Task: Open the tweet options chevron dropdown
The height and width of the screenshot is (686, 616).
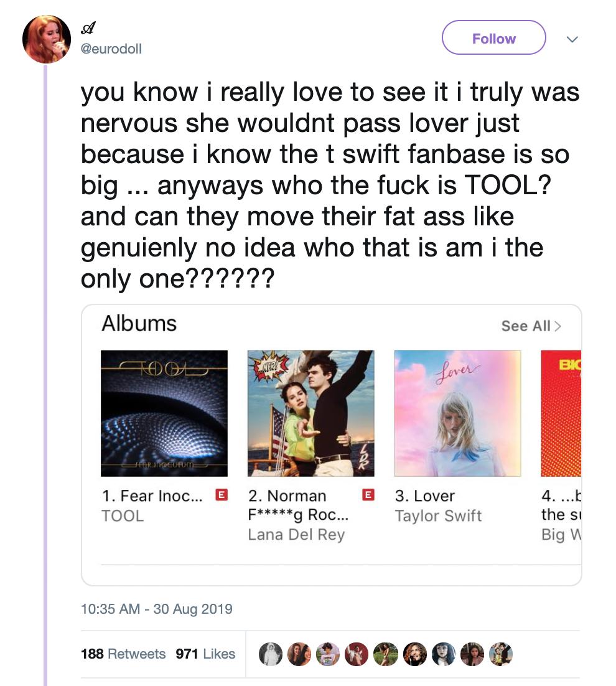Action: [572, 39]
